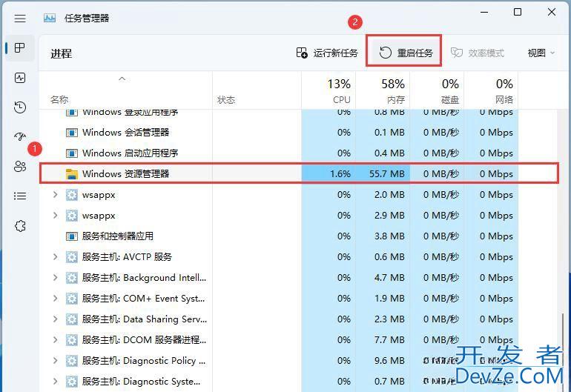This screenshot has width=571, height=392.
Task: Click the gear icon for Background Intell...
Action: pos(72,278)
